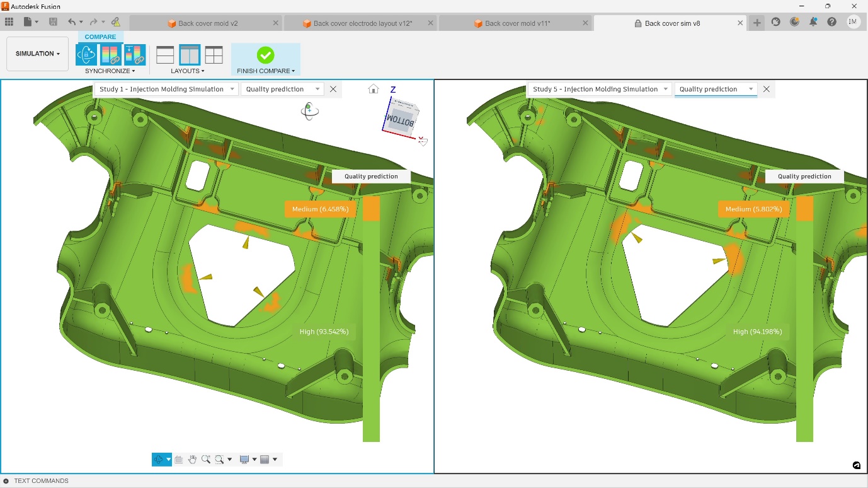The image size is (868, 488).
Task: Select the Pan tool at the bottom toolbar
Action: 193,459
